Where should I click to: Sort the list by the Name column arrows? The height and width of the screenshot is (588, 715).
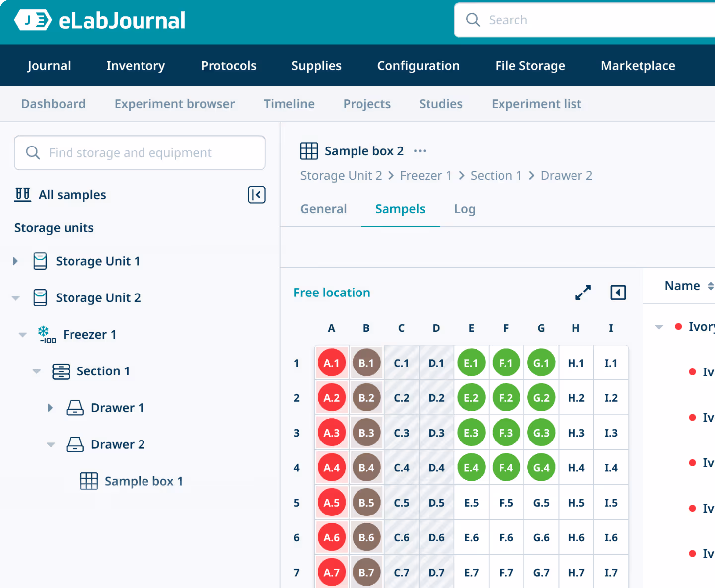click(x=711, y=286)
